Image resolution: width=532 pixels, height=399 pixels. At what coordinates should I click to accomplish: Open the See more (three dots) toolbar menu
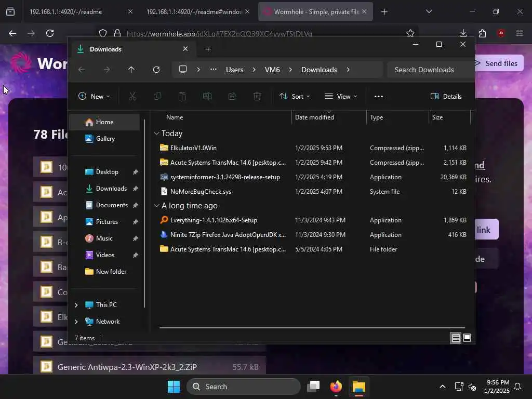(x=379, y=96)
